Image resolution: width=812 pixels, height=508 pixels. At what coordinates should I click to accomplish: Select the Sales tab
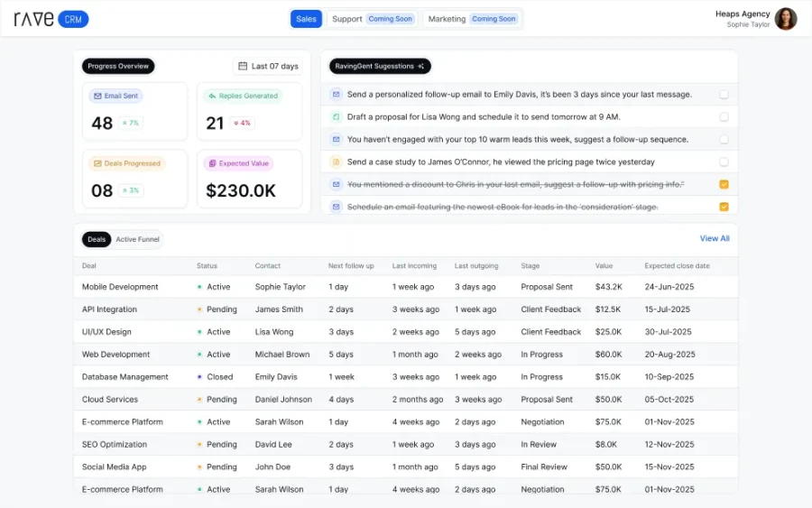(x=306, y=19)
